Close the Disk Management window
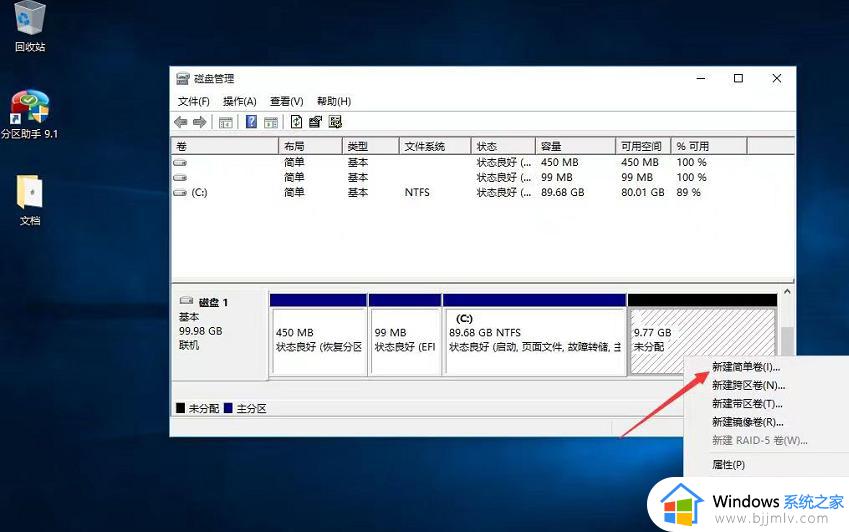Screen dimensions: 849x532 click(x=776, y=78)
